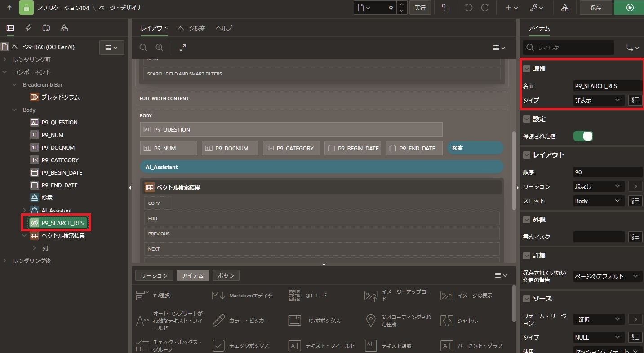Open the quick-pick list beside Format Mask

[635, 237]
